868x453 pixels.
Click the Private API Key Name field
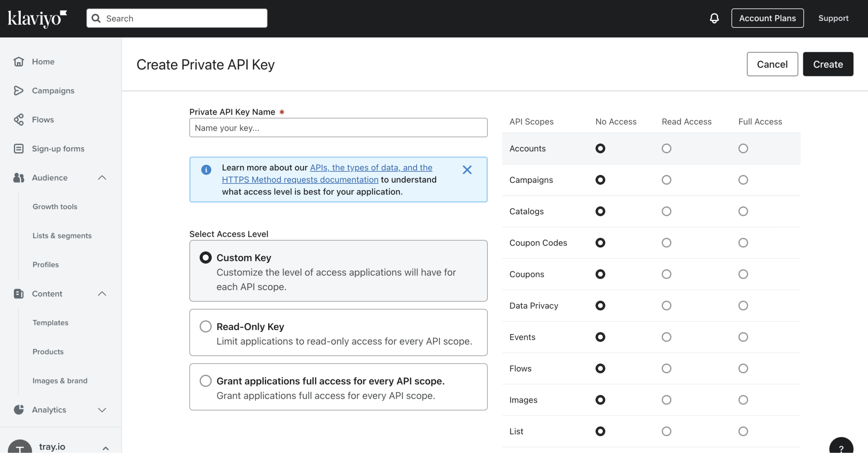point(338,128)
